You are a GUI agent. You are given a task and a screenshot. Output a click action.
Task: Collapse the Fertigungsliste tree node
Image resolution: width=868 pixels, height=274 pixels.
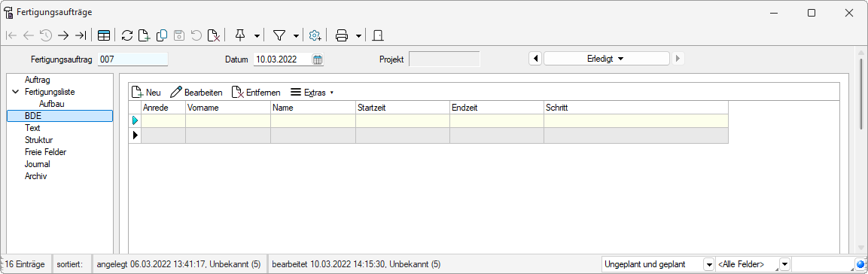point(15,92)
